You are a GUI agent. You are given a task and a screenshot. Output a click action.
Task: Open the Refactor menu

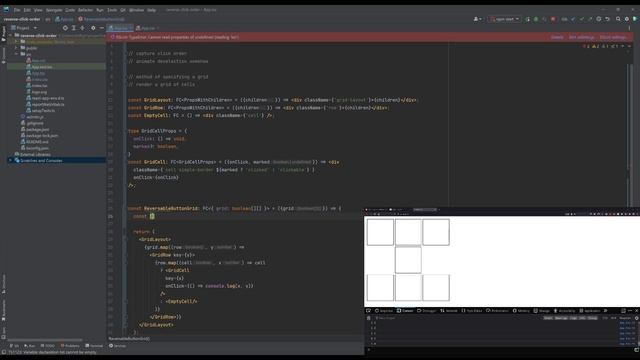[85, 10]
